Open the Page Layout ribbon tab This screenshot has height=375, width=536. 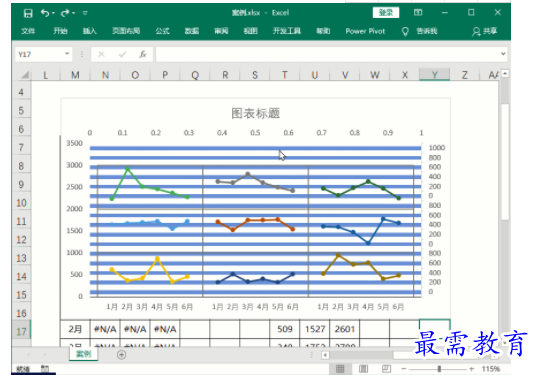coord(126,31)
